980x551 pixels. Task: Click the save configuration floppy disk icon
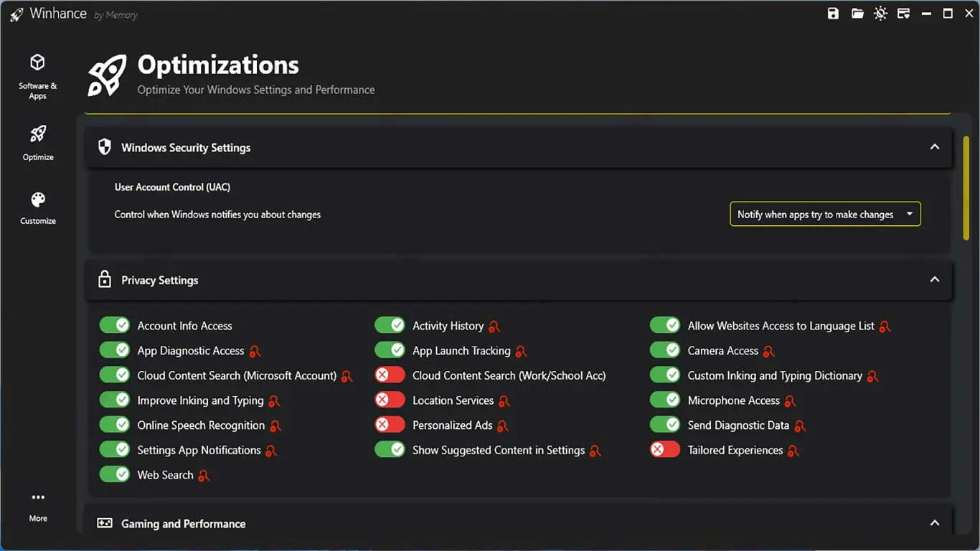pos(833,14)
